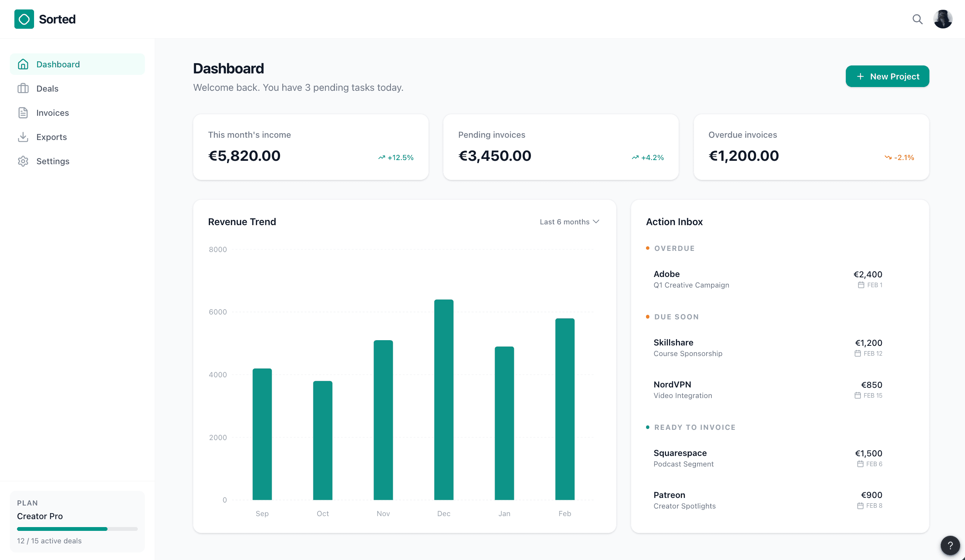Open the Last 6 months dropdown
This screenshot has height=560, width=965.
click(570, 222)
